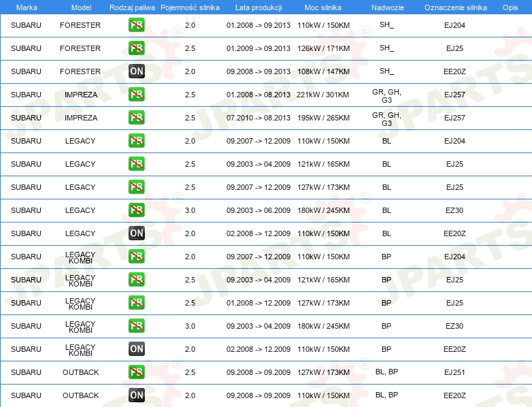Click EZ30 engine code in Legacy BL row
This screenshot has height=407, width=532.
coord(454,210)
